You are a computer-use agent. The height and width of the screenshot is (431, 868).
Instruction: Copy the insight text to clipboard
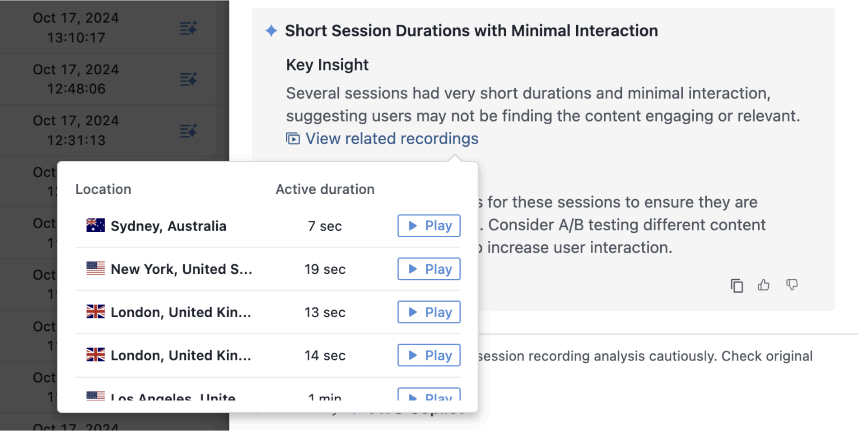coord(737,286)
